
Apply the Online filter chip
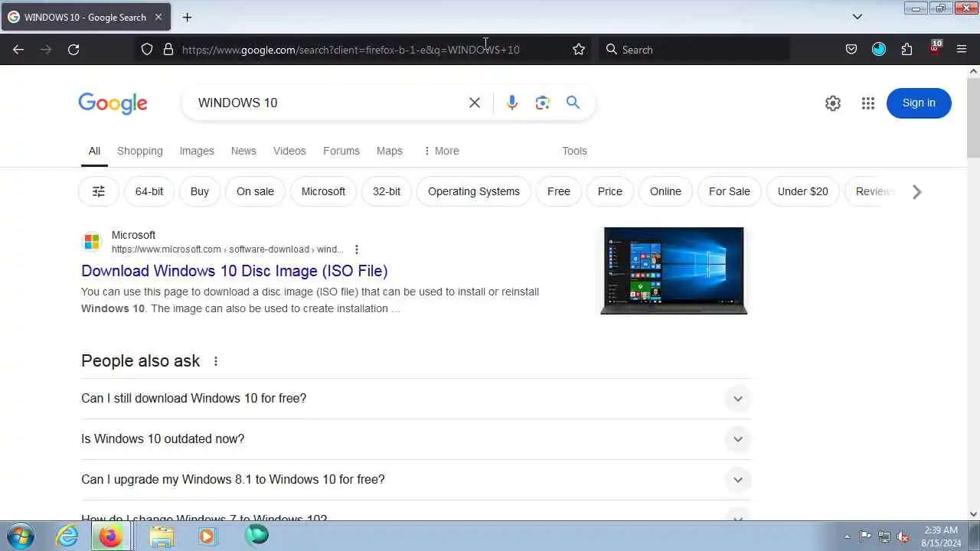click(665, 191)
